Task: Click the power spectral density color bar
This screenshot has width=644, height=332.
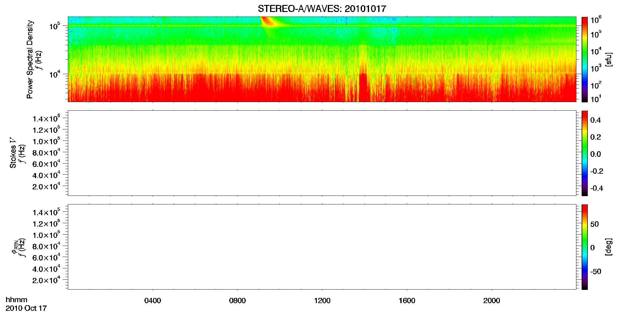Action: click(x=585, y=59)
